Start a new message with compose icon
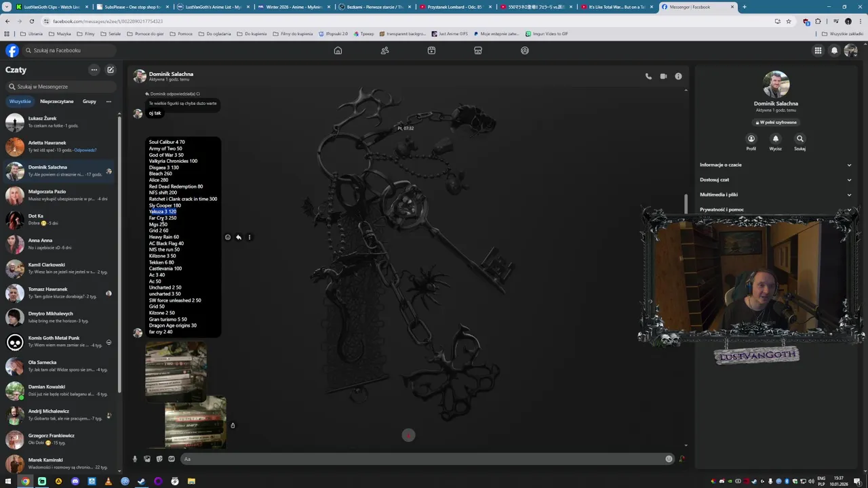The width and height of the screenshot is (868, 488). coord(111,70)
